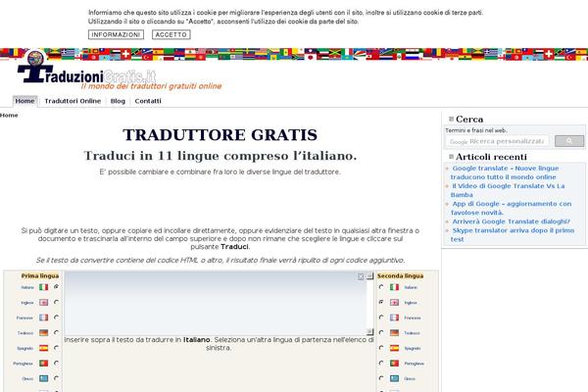588x392 pixels.
Task: Select Francese radio as Prima lingua
Action: coord(56,318)
